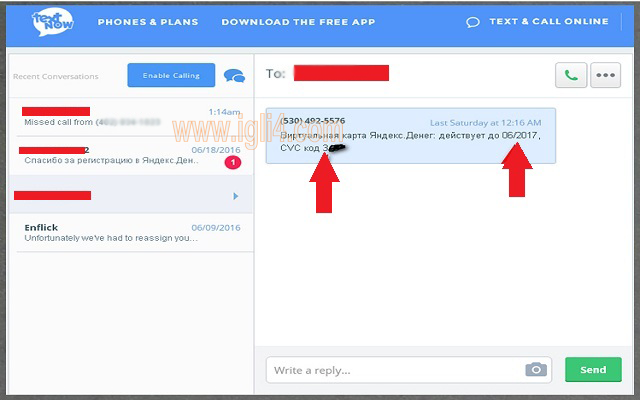Click the Write a reply field
The image size is (640, 400).
409,370
